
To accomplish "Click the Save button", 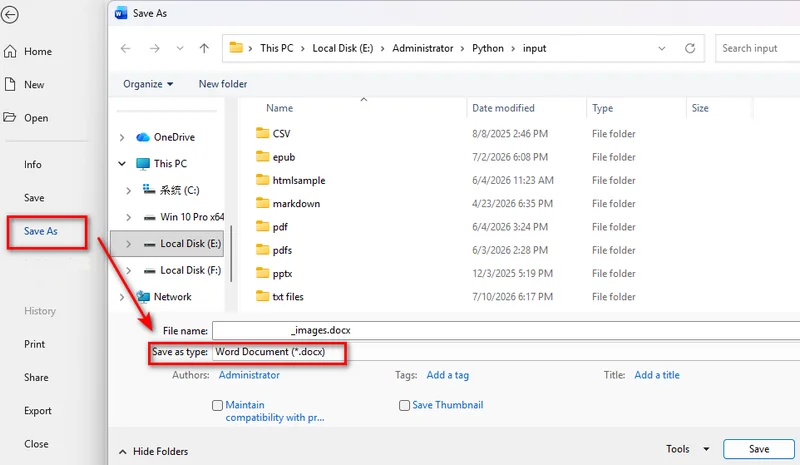I will 759,449.
